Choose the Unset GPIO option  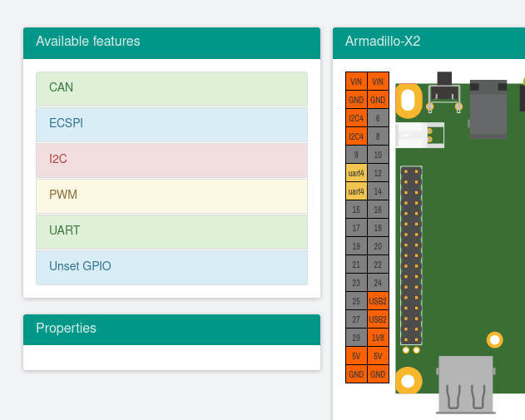click(x=171, y=268)
